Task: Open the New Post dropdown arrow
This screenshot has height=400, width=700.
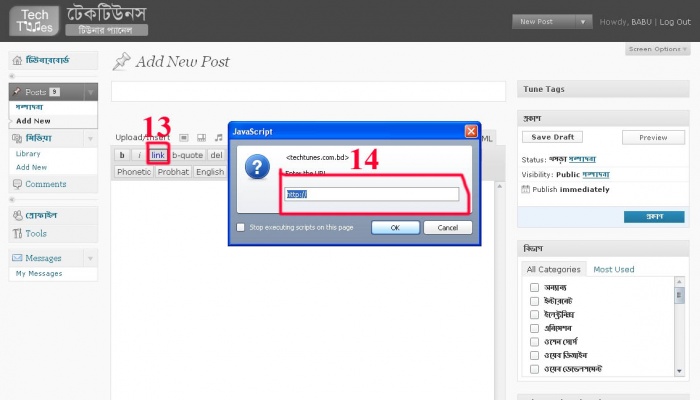Action: pos(583,21)
